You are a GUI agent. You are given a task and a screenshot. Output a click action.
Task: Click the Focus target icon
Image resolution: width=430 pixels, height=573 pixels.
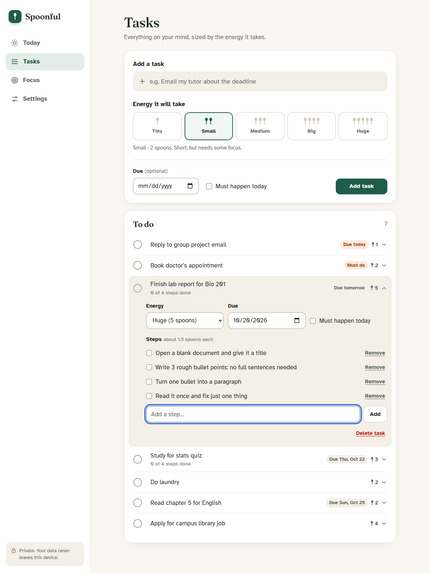click(15, 80)
